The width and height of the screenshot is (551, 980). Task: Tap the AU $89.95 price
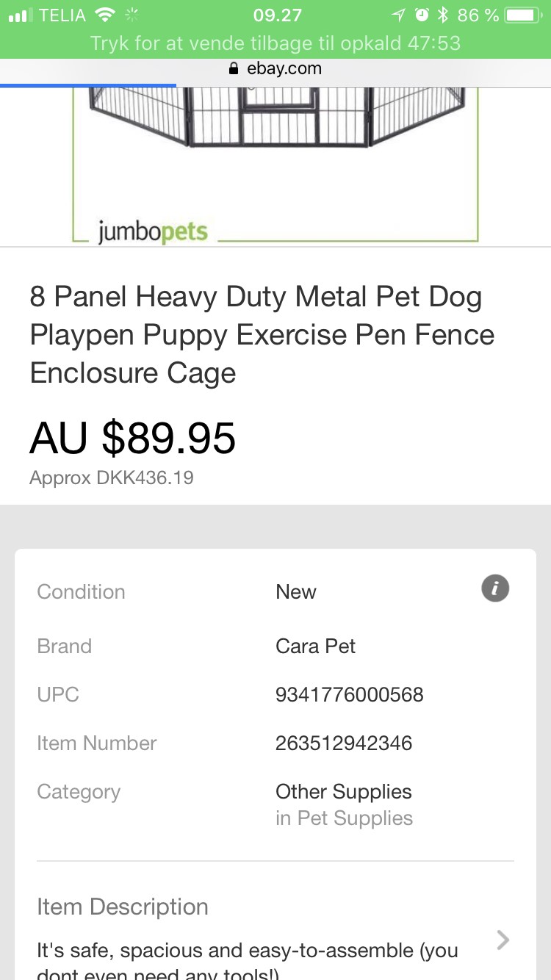133,438
